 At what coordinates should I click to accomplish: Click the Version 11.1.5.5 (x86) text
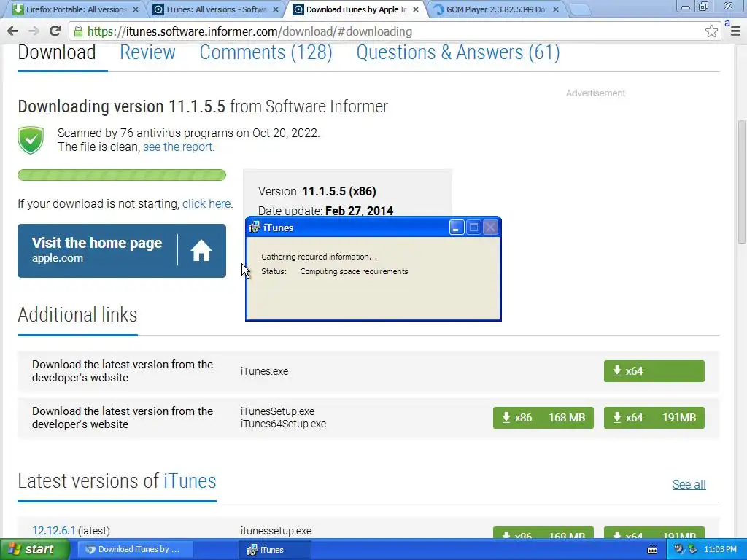(x=317, y=192)
